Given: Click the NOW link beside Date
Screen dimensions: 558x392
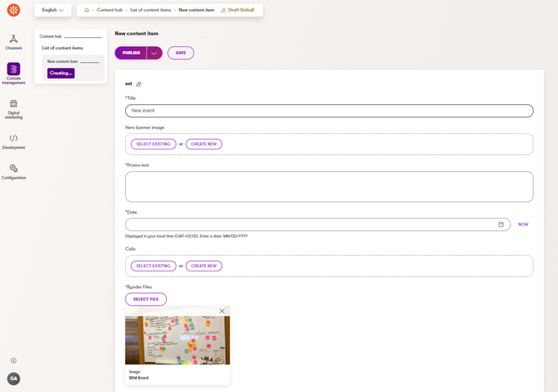Looking at the screenshot, I should pyautogui.click(x=523, y=225).
